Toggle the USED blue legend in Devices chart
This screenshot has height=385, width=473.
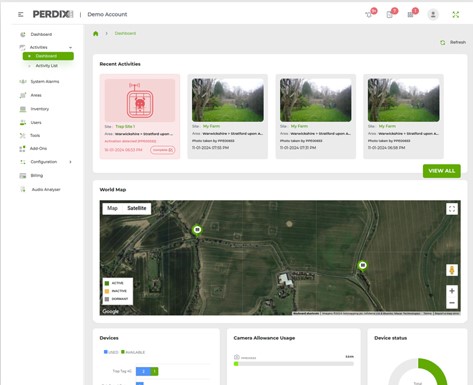point(111,352)
